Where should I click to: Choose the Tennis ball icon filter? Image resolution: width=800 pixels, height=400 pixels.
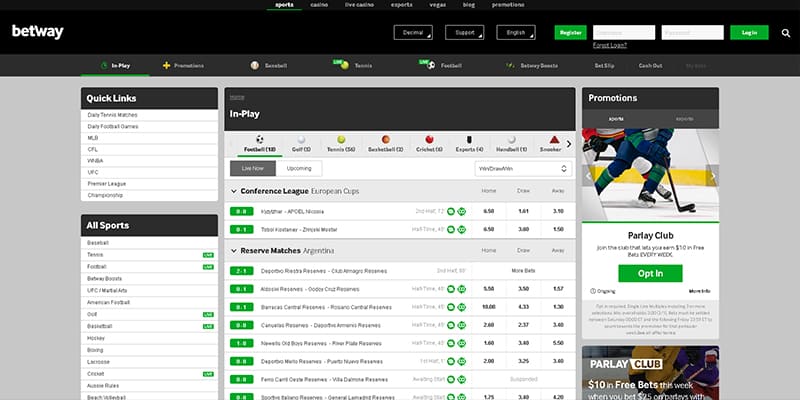[x=341, y=140]
